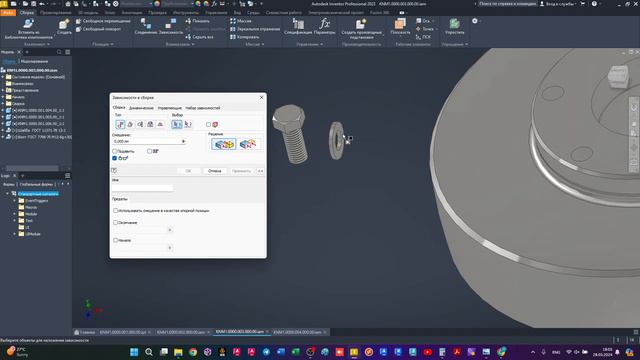Expand the Стандартные каталоги tree node
Screen dimensions: 640x360
coord(7,193)
